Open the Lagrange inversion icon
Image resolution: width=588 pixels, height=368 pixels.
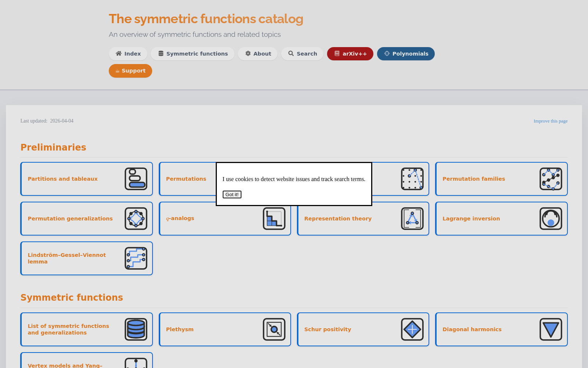click(x=551, y=219)
